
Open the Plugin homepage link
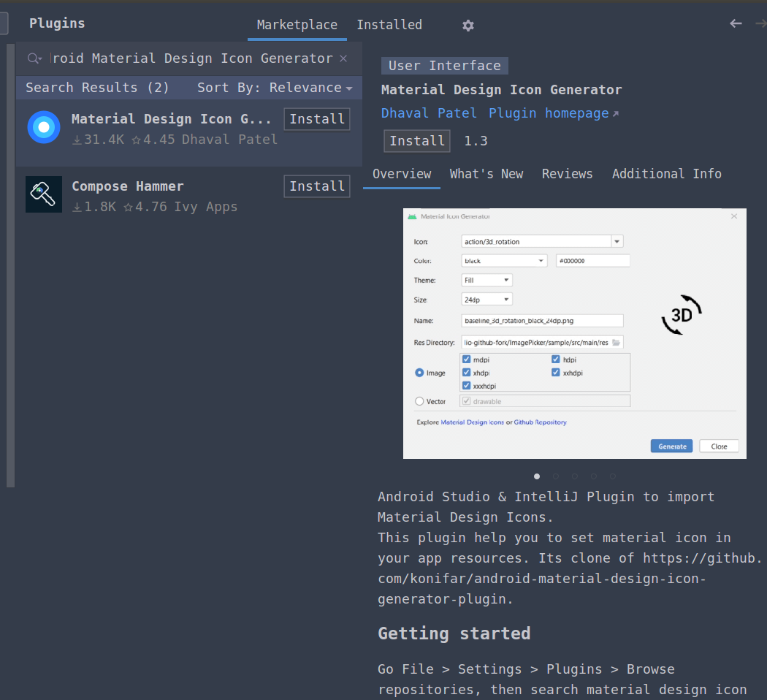(x=553, y=113)
